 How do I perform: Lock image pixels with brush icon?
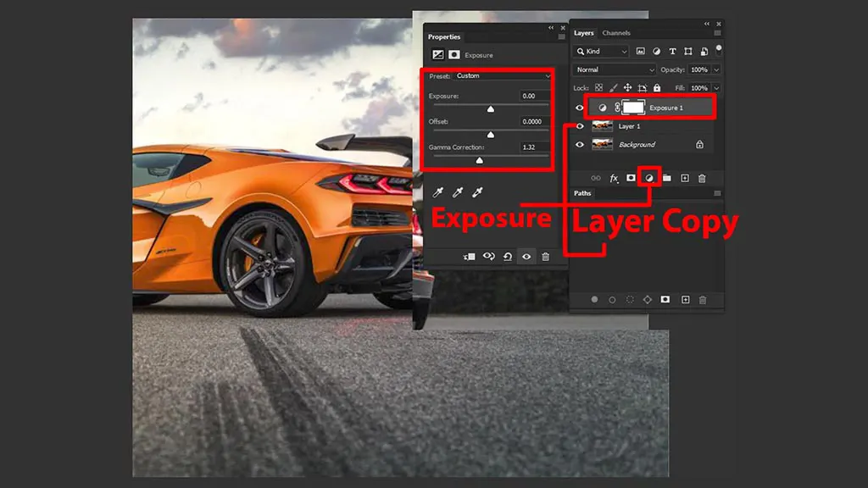[x=614, y=88]
